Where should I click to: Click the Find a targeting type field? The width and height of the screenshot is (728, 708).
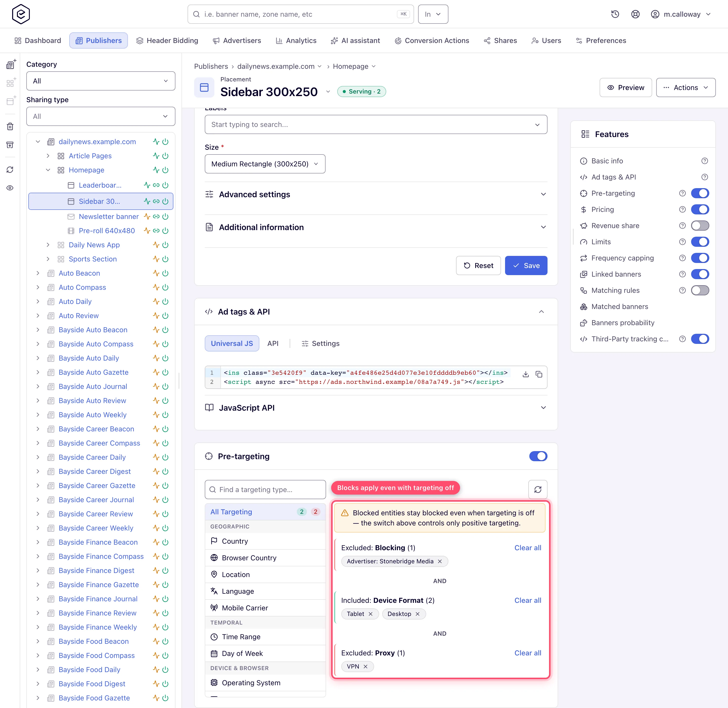[265, 489]
